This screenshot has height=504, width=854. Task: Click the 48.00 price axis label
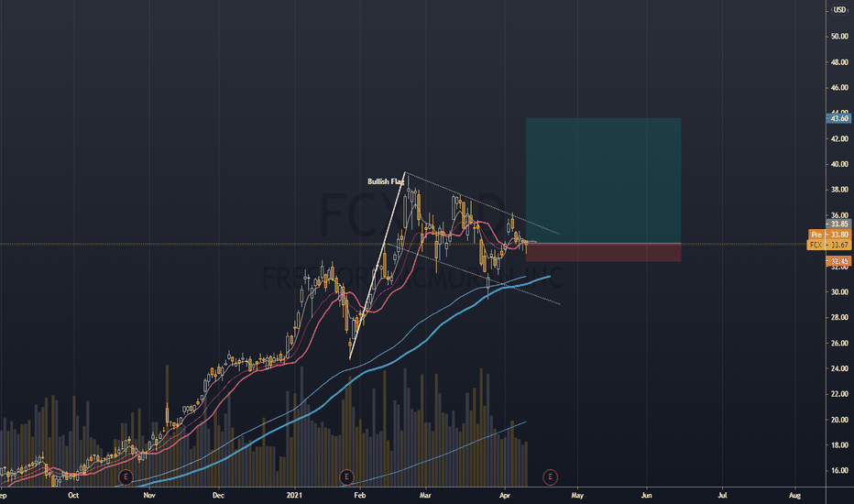coord(839,62)
